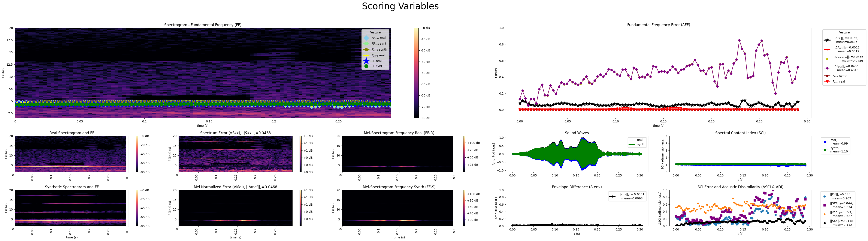Click the envelope difference legend black marker
This screenshot has width=868, height=241.
(612, 196)
